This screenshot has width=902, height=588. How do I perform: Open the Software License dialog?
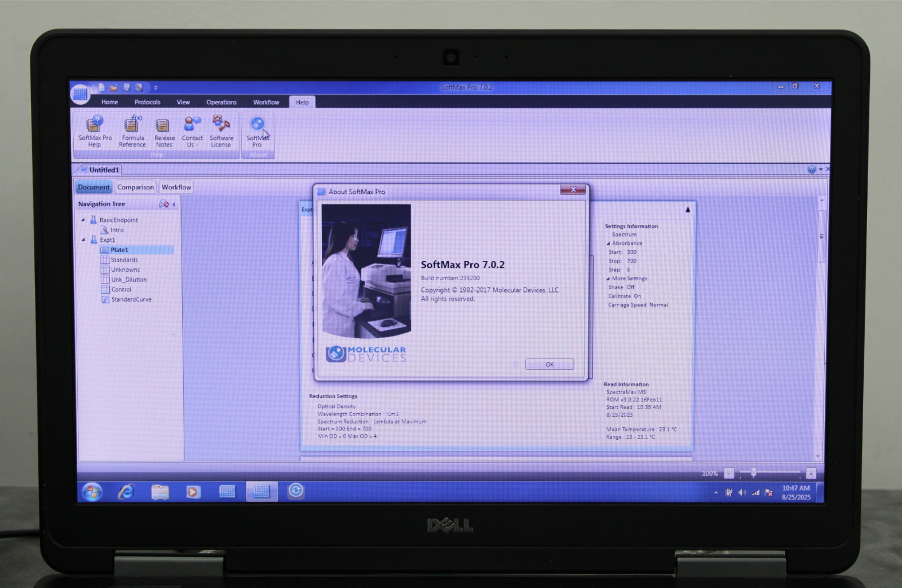(x=221, y=131)
